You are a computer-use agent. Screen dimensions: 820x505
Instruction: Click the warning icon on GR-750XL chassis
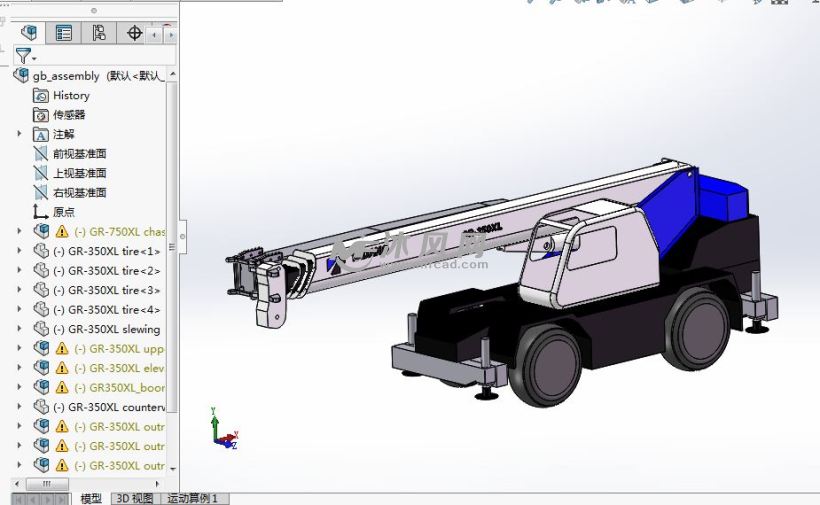click(62, 232)
